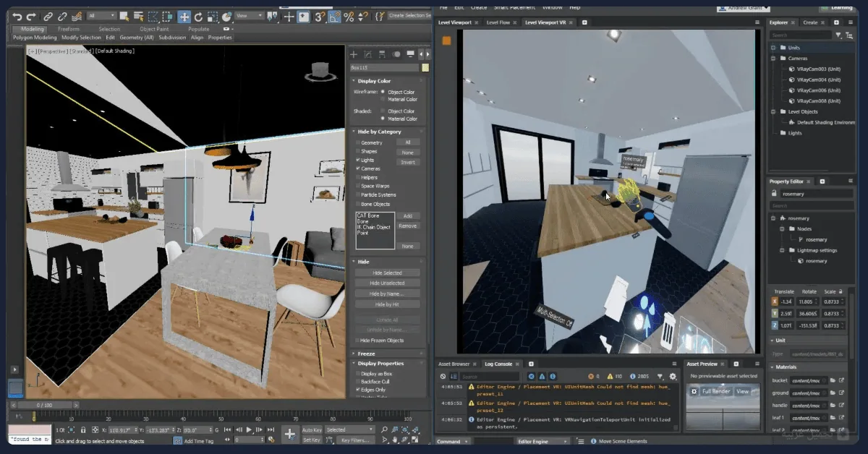Uncheck the Cameras hide category checkbox

(x=358, y=168)
